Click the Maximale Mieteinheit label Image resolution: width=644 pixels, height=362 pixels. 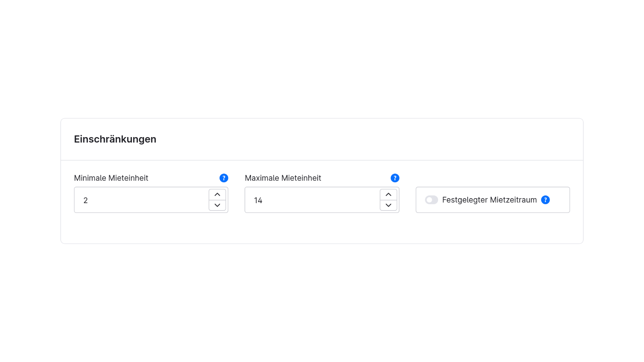(x=283, y=178)
